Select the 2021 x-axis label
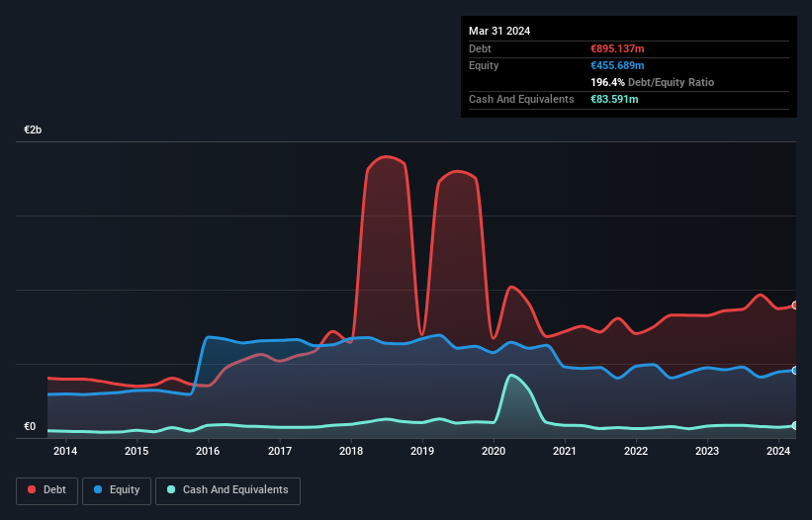This screenshot has height=520, width=812. 565,451
